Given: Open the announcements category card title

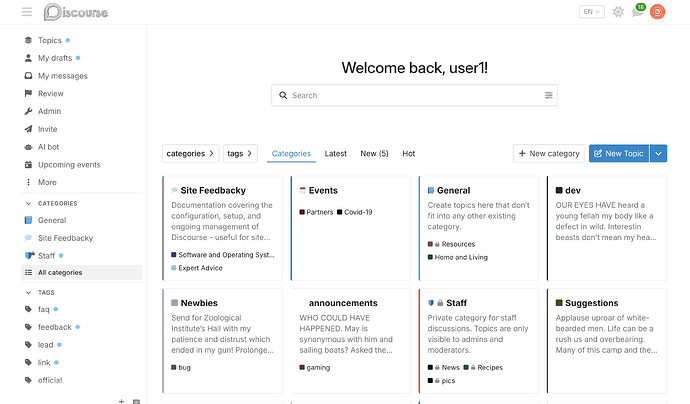Looking at the screenshot, I should tap(343, 303).
